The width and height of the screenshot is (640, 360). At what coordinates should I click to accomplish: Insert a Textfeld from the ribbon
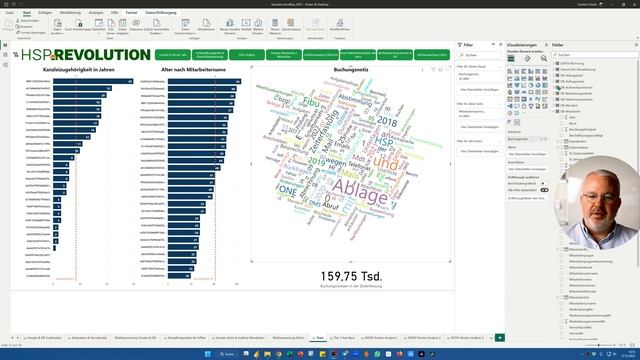pos(246,24)
